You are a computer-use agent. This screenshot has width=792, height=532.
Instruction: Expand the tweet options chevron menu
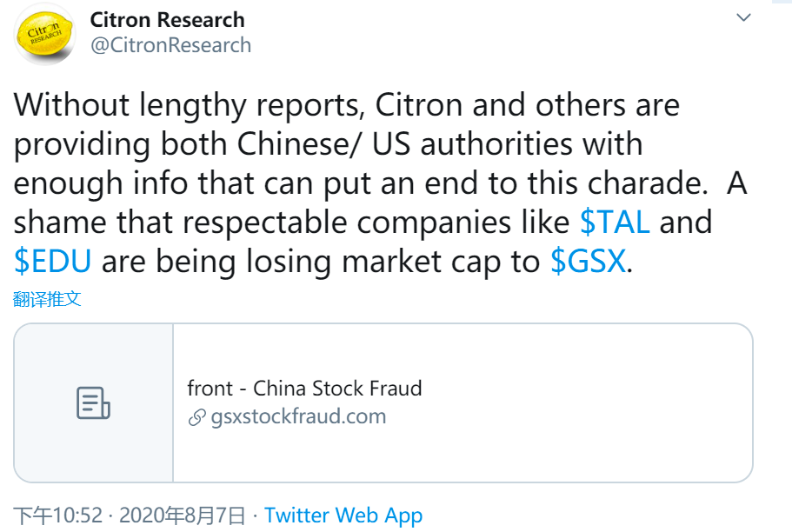click(x=743, y=17)
